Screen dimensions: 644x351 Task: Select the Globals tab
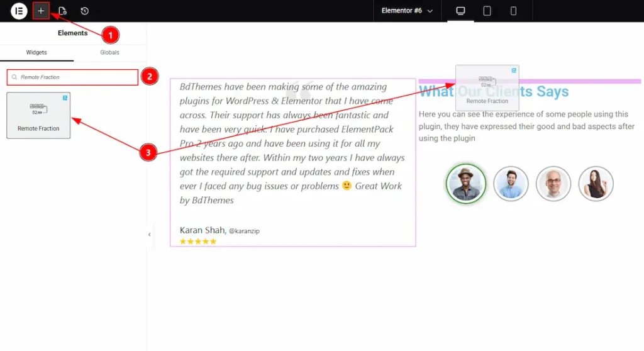[x=109, y=52]
